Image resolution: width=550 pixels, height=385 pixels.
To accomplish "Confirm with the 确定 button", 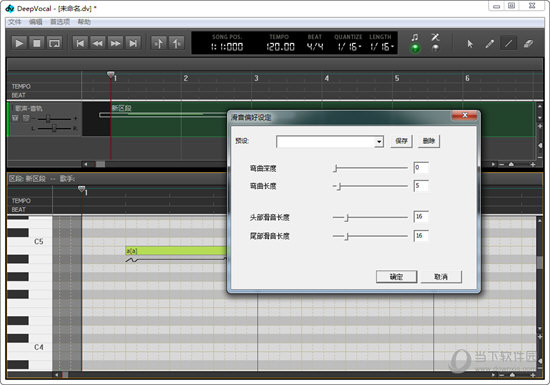I will coord(396,277).
